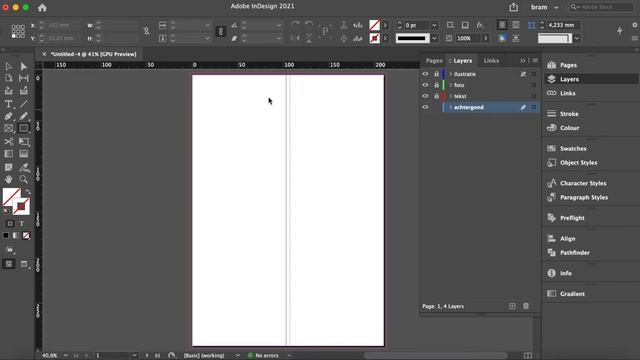Viewport: 640px width, 360px height.
Task: Click the page number field
Action: coord(112,356)
